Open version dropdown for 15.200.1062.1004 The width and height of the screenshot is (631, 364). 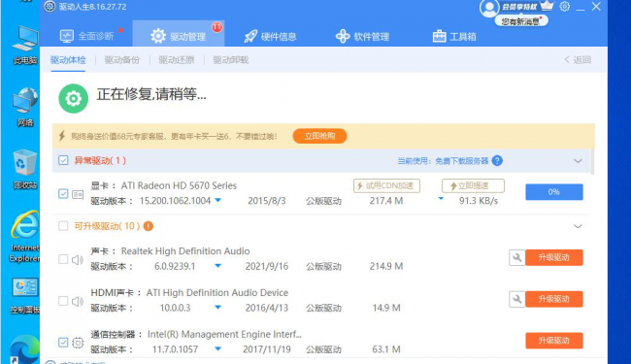click(x=217, y=200)
